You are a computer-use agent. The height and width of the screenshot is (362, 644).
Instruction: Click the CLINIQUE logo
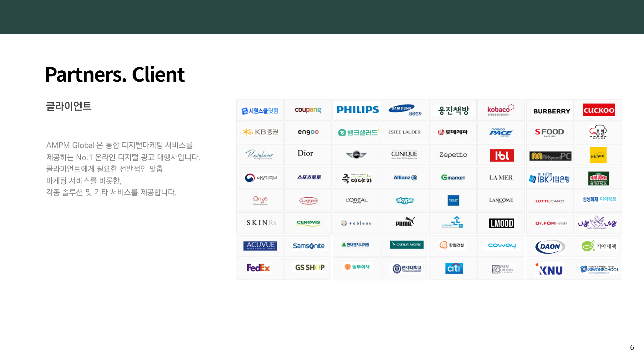pos(404,155)
